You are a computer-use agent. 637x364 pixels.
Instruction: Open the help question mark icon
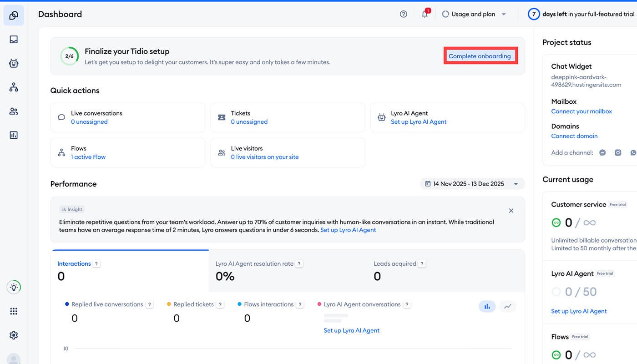(403, 14)
